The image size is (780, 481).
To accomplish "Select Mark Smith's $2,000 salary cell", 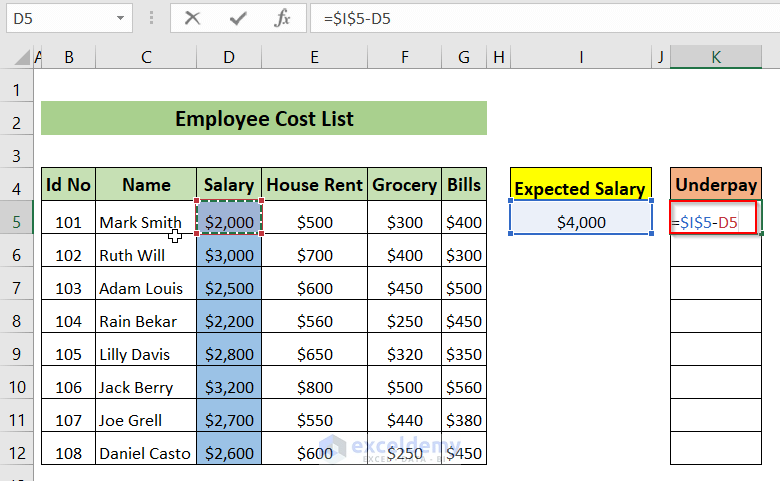I will coord(229,222).
